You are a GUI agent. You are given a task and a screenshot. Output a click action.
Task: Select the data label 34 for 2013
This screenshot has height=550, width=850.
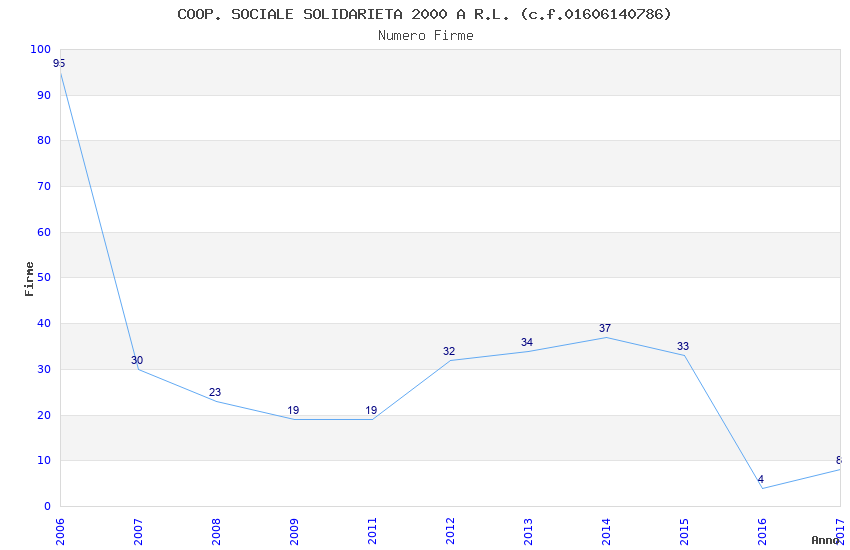527,342
